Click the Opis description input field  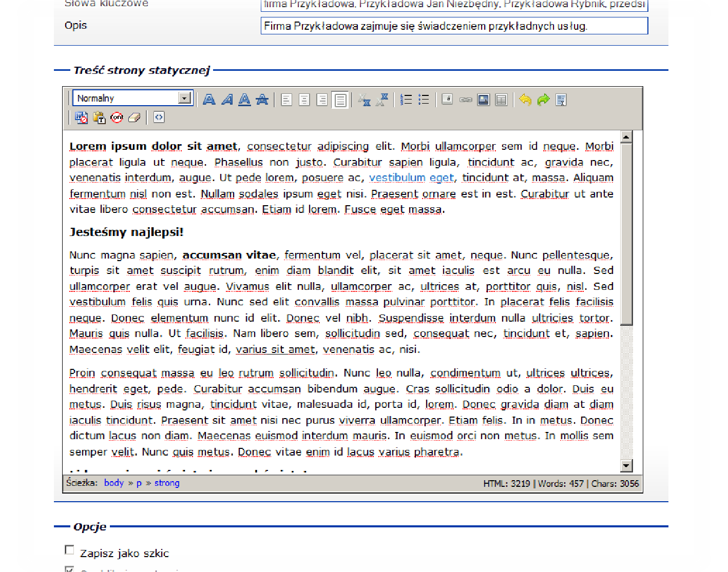click(x=454, y=26)
